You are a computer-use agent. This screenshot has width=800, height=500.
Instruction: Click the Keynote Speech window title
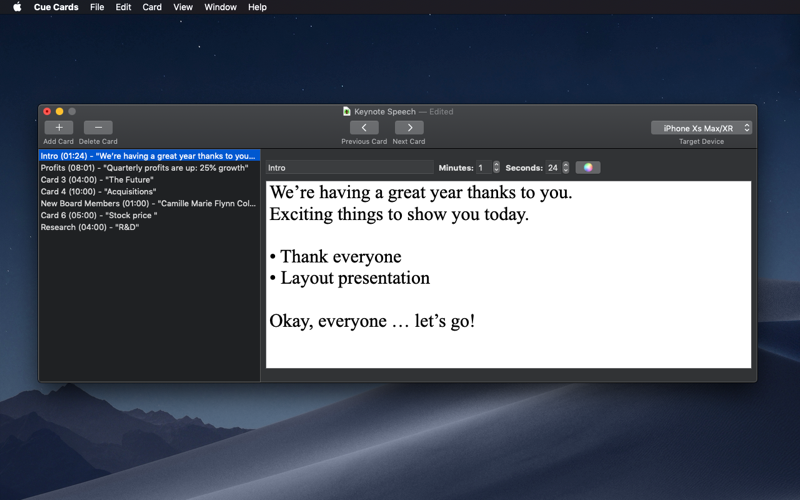click(x=385, y=111)
